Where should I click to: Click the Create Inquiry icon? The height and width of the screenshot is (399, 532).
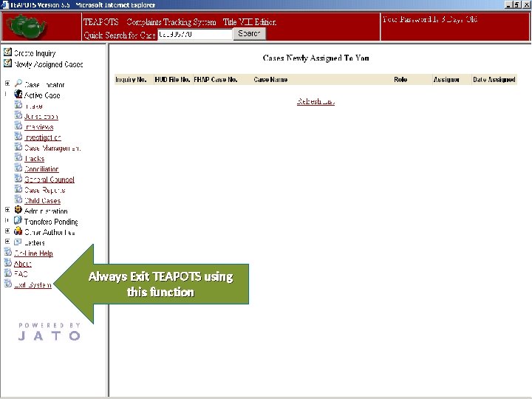pos(7,52)
